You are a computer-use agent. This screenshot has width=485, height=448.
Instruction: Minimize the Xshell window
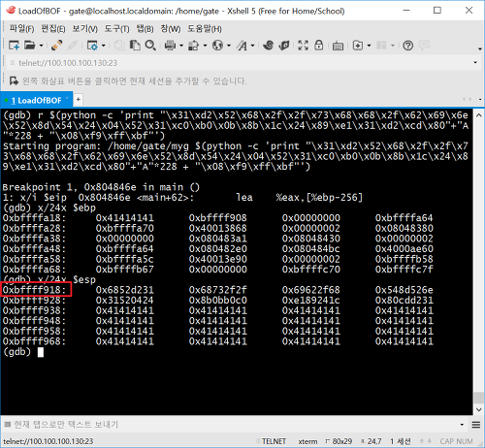[x=406, y=11]
